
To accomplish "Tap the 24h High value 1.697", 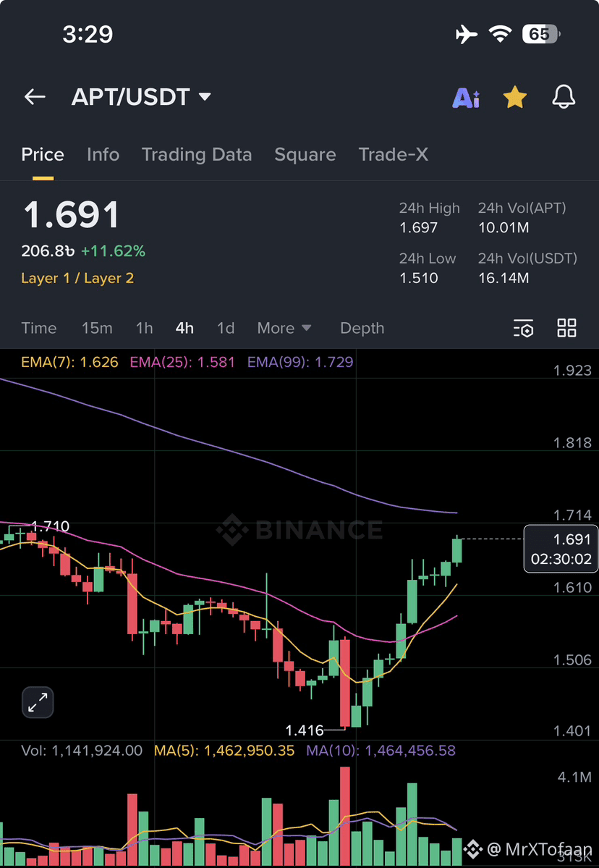I will (x=418, y=227).
